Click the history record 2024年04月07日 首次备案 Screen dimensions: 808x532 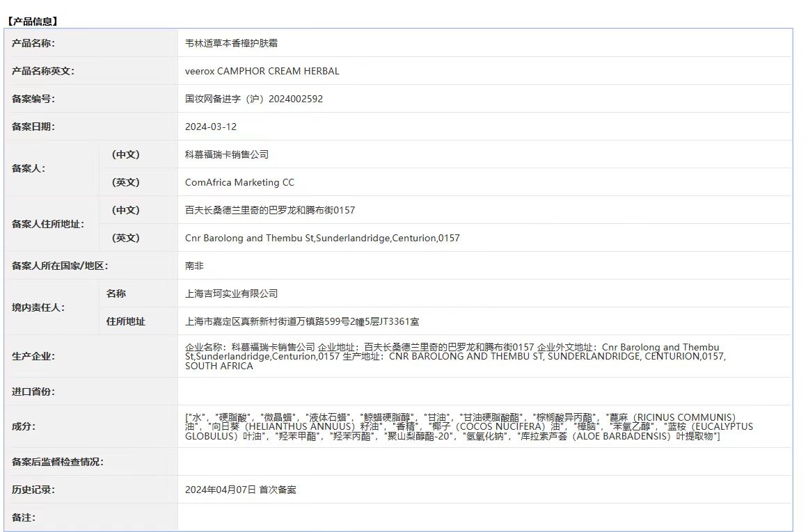(240, 490)
